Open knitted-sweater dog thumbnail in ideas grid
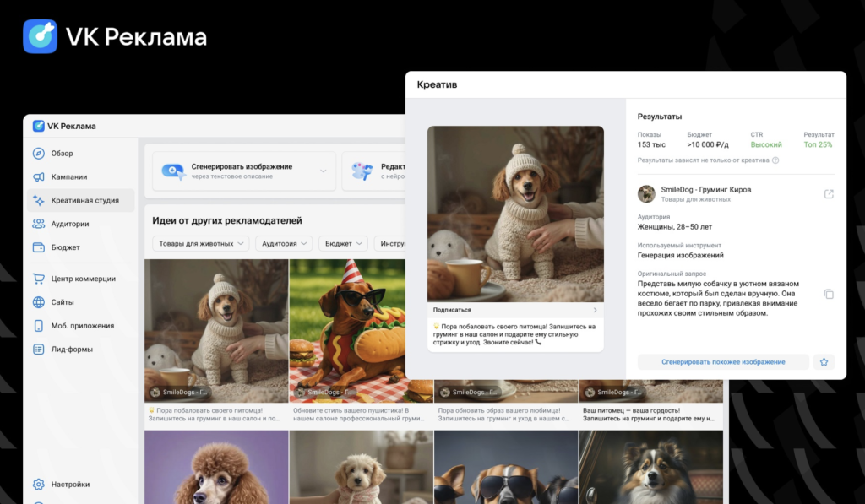Screen dimensions: 865x504 click(216, 330)
